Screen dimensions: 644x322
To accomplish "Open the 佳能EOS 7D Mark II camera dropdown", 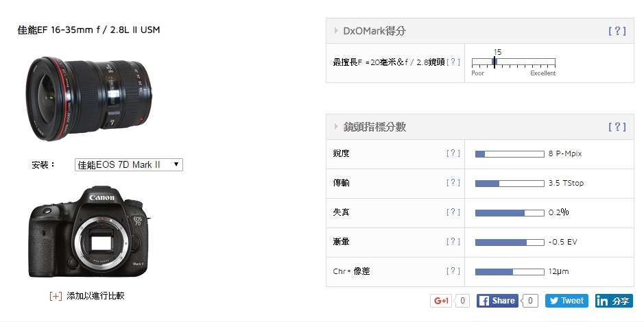I will click(x=128, y=165).
